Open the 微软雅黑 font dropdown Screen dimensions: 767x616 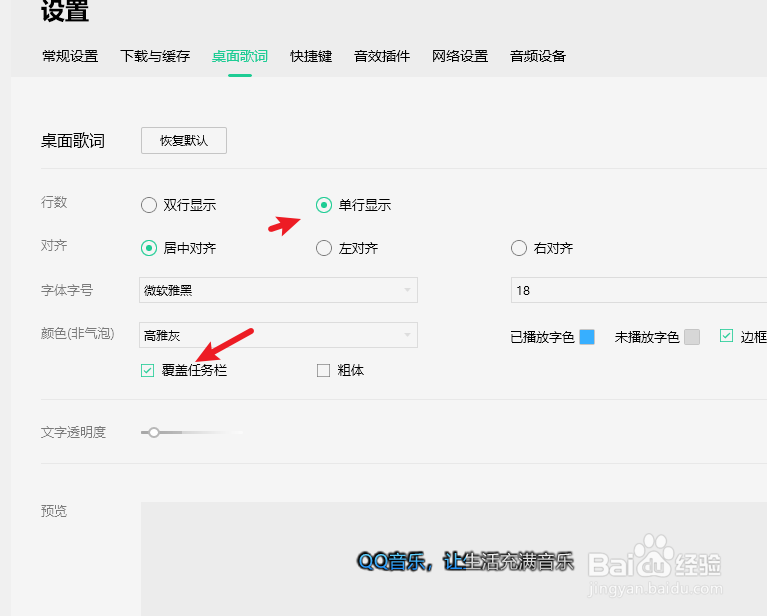[x=278, y=290]
